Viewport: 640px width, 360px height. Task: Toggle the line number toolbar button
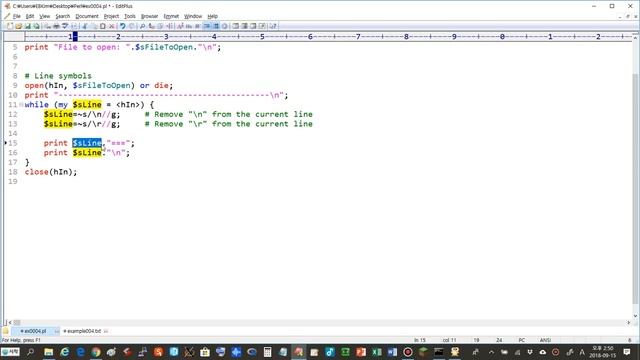pos(216,26)
